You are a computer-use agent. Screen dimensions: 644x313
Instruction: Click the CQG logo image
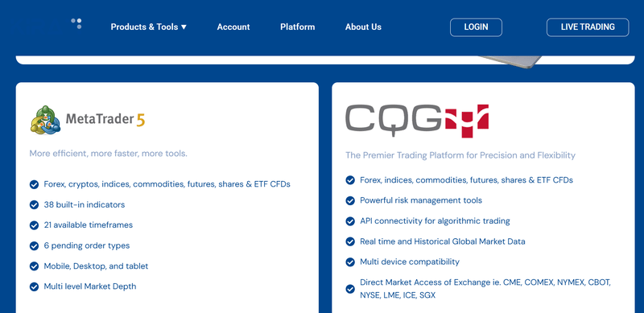coord(417,121)
